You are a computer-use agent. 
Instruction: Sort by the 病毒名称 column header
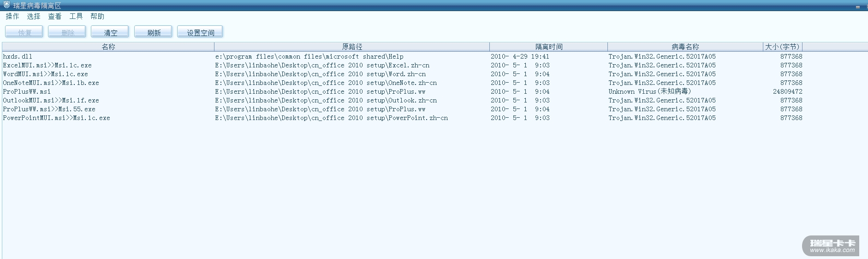tap(685, 47)
